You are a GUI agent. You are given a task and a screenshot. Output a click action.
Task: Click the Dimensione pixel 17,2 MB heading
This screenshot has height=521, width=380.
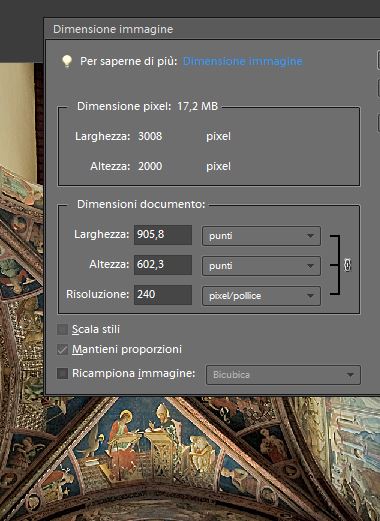(x=147, y=106)
